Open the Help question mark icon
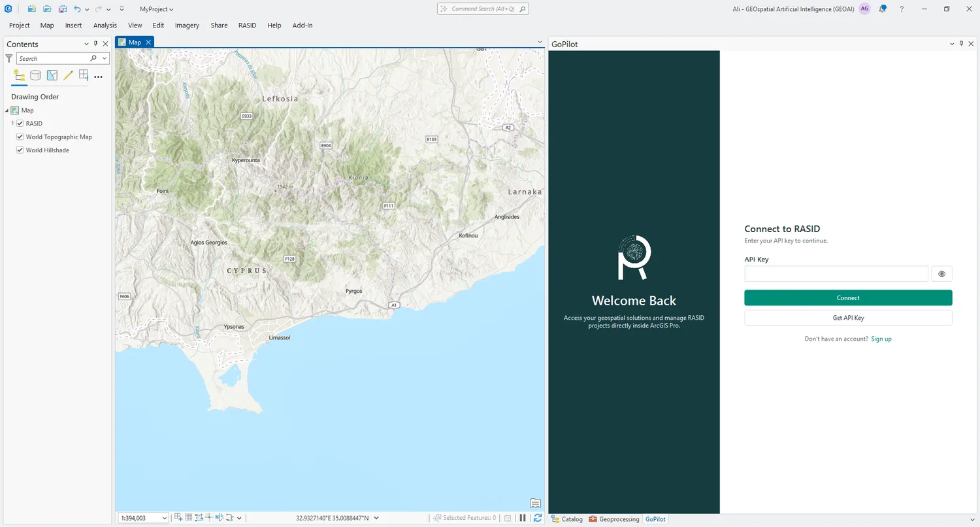This screenshot has height=527, width=980. [x=902, y=9]
